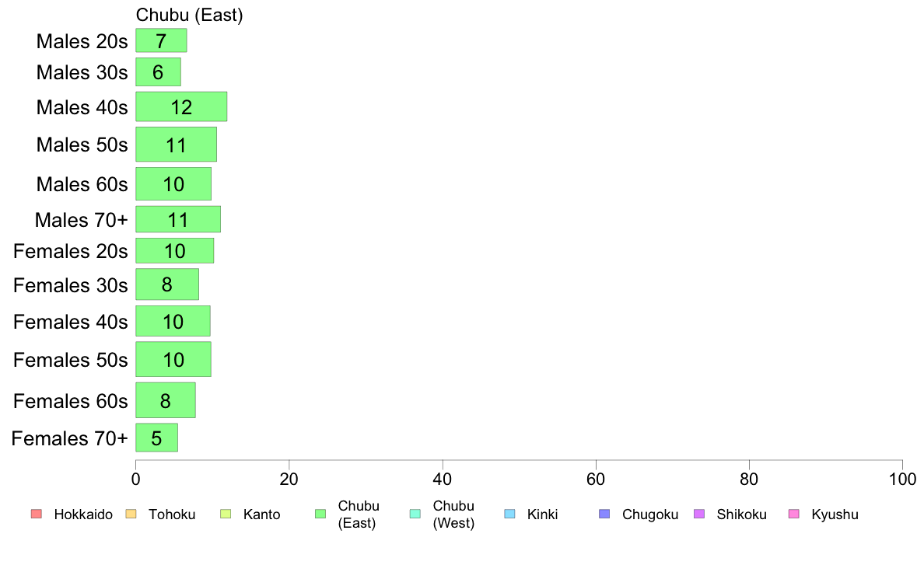Screen dimensions: 924x572
Task: Select the Females 70+ bar showing 5
Action: tap(157, 438)
